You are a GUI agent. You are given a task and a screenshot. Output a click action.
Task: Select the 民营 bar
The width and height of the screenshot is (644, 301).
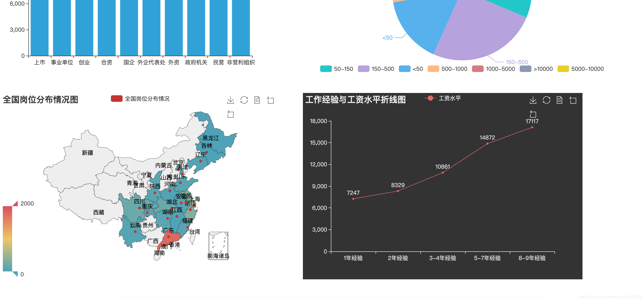click(x=219, y=27)
